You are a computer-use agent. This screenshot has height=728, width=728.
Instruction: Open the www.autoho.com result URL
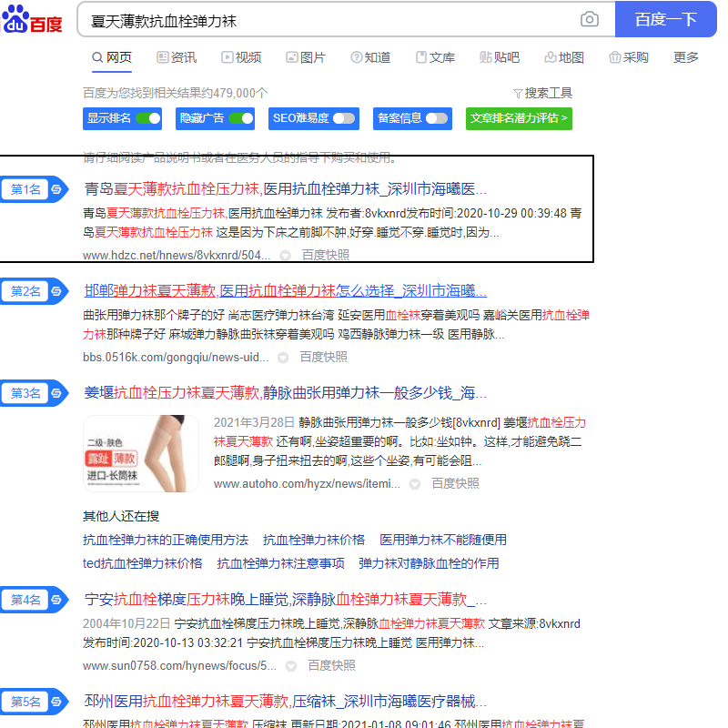pos(307,484)
